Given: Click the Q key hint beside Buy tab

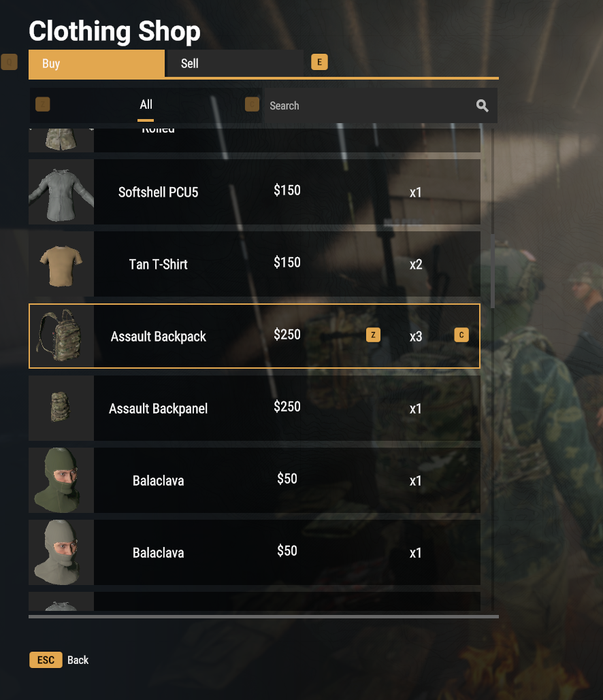Looking at the screenshot, I should point(10,62).
